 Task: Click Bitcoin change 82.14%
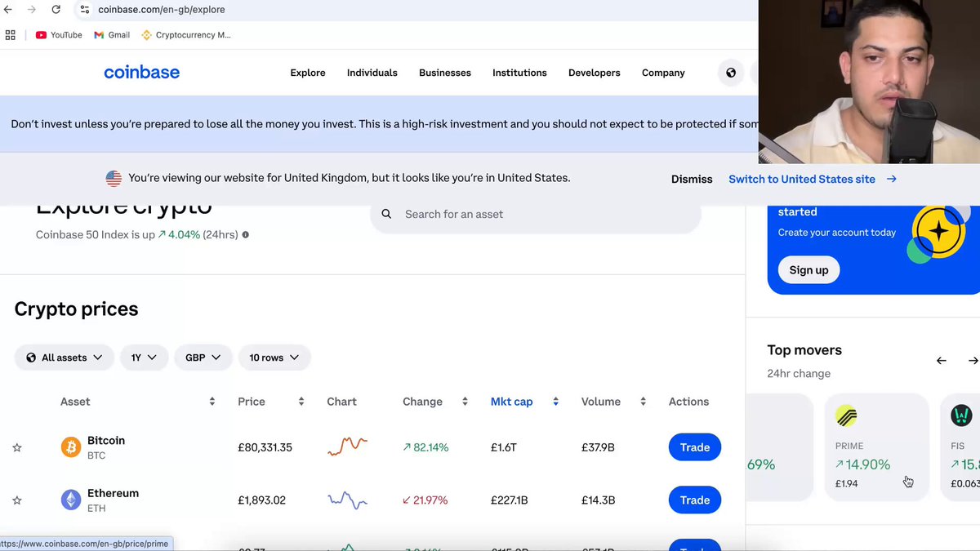(425, 447)
